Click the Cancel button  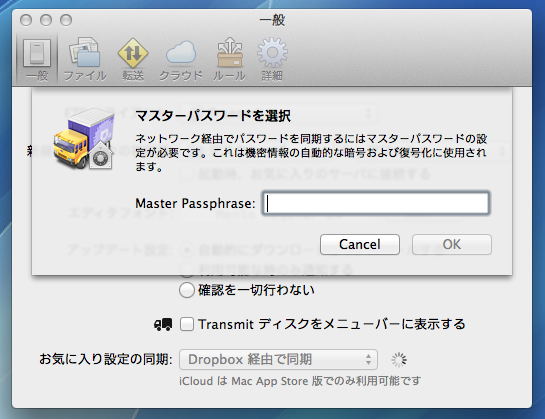click(x=360, y=244)
